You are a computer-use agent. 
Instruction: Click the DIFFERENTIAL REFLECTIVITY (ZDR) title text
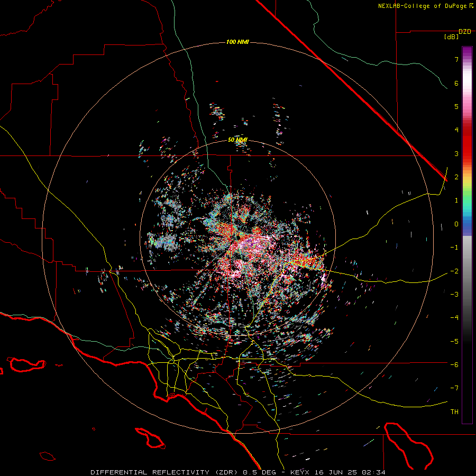coord(165,472)
